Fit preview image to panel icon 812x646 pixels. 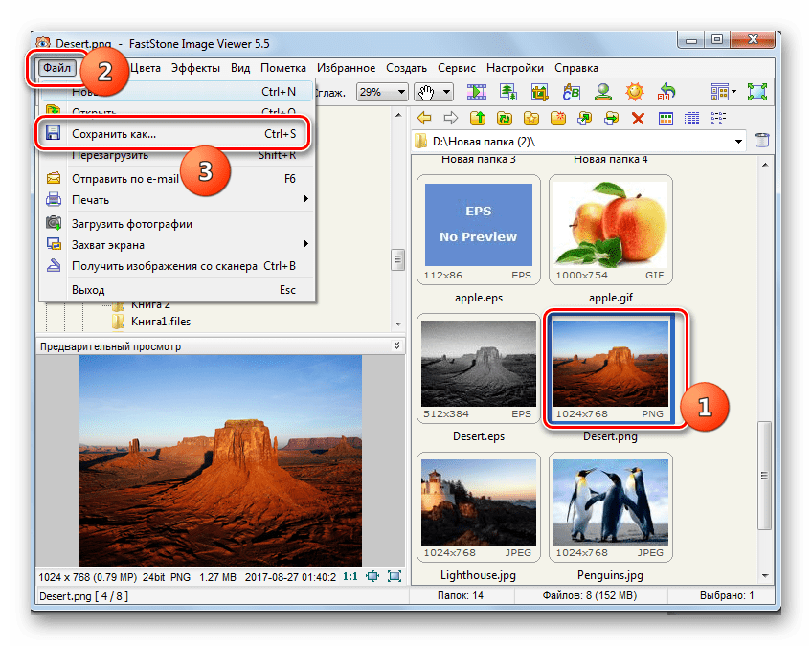[372, 576]
